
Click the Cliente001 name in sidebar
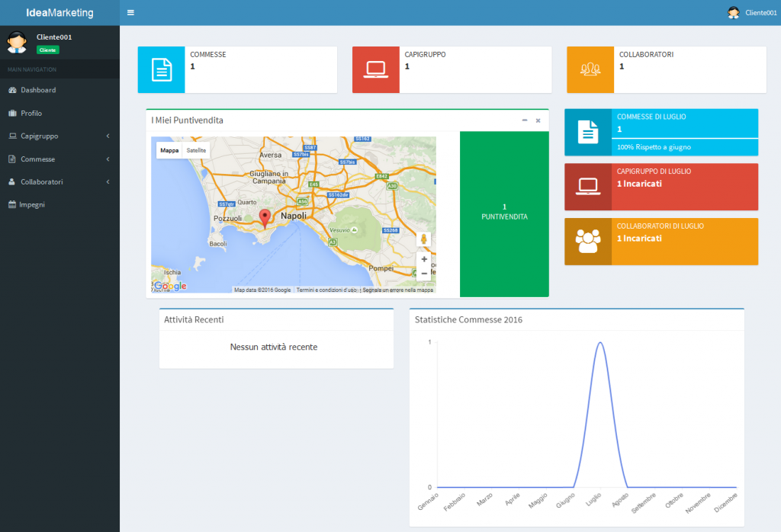[54, 37]
